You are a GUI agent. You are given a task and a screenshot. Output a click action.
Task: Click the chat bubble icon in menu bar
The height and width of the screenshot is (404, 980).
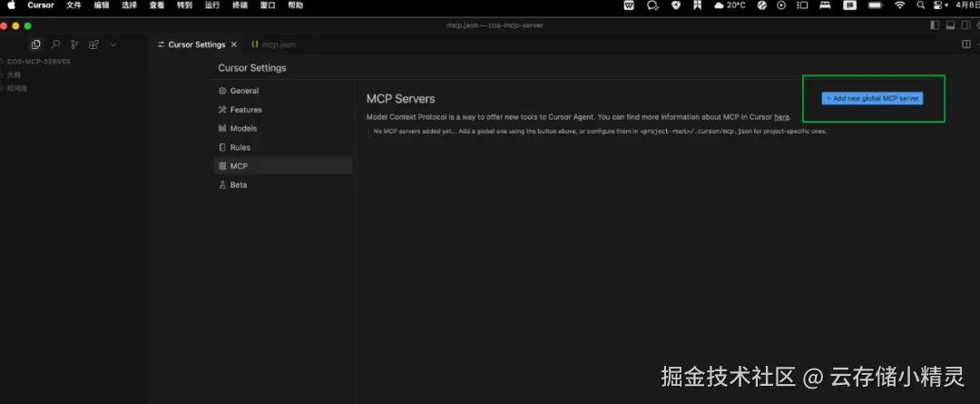[652, 5]
